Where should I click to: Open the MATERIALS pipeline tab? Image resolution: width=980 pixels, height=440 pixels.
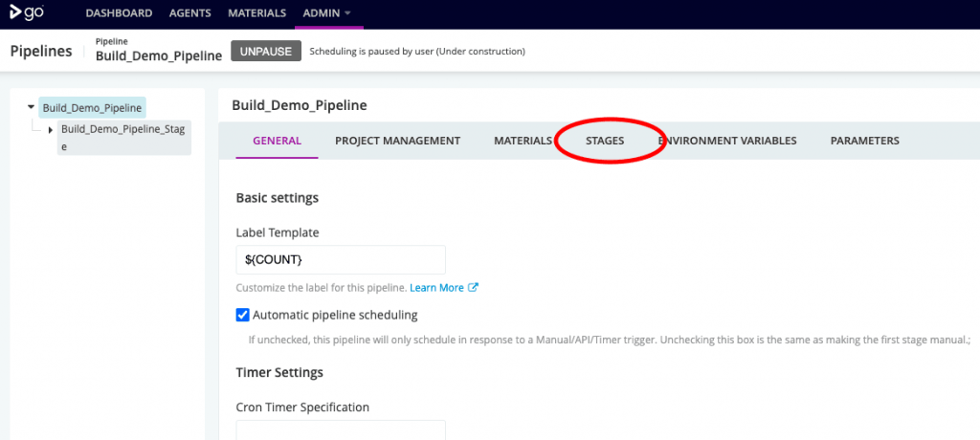click(523, 141)
